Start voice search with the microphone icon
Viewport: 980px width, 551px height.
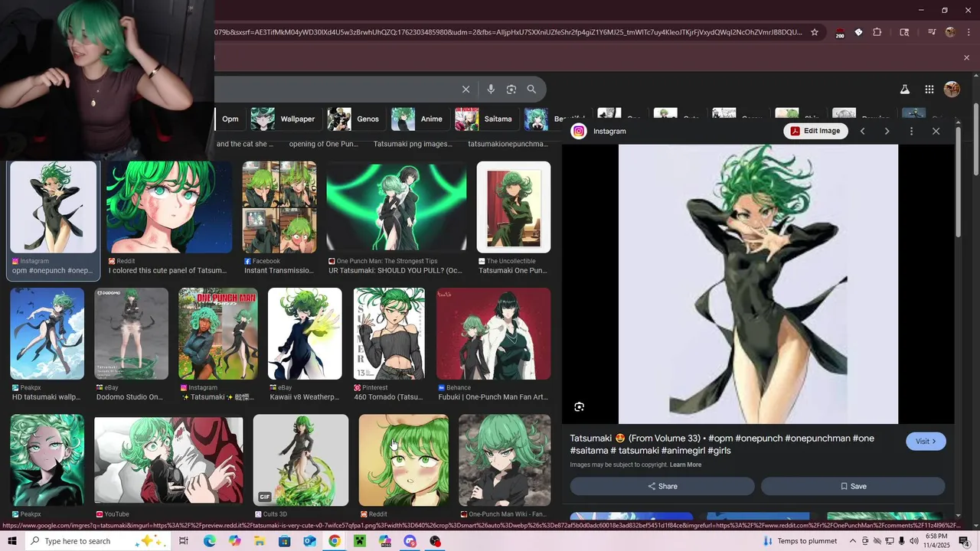click(491, 90)
